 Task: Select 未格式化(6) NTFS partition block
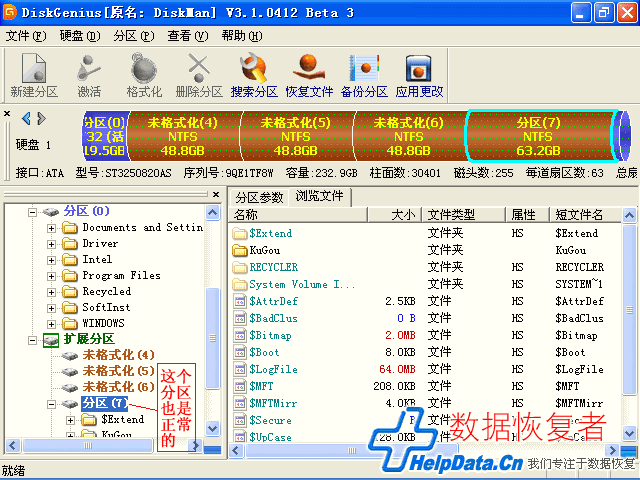coord(409,136)
